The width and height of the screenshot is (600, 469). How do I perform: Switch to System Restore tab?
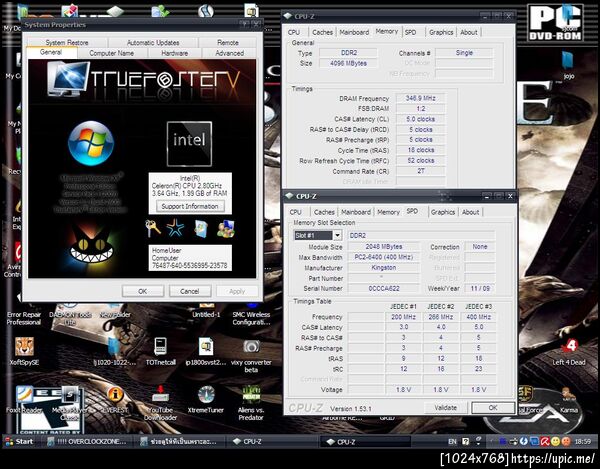tap(67, 42)
